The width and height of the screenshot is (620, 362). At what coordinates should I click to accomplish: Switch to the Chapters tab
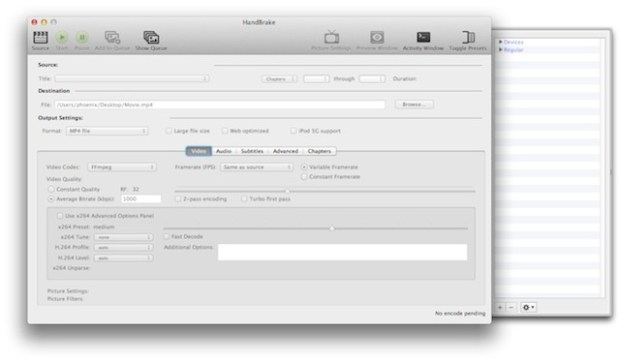[319, 151]
